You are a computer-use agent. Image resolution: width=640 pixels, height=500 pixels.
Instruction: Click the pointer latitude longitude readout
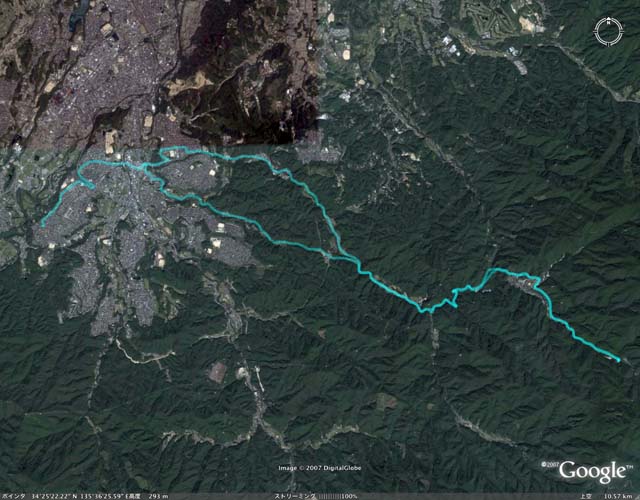80,496
